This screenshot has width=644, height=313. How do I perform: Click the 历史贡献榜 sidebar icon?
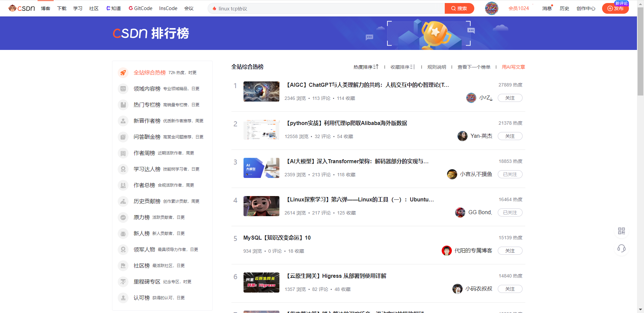[123, 201]
